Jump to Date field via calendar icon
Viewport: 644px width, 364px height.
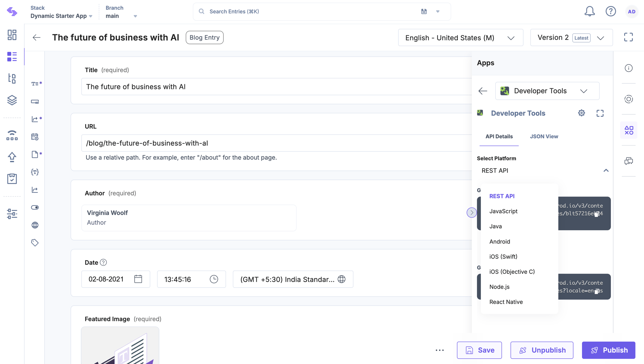click(35, 137)
